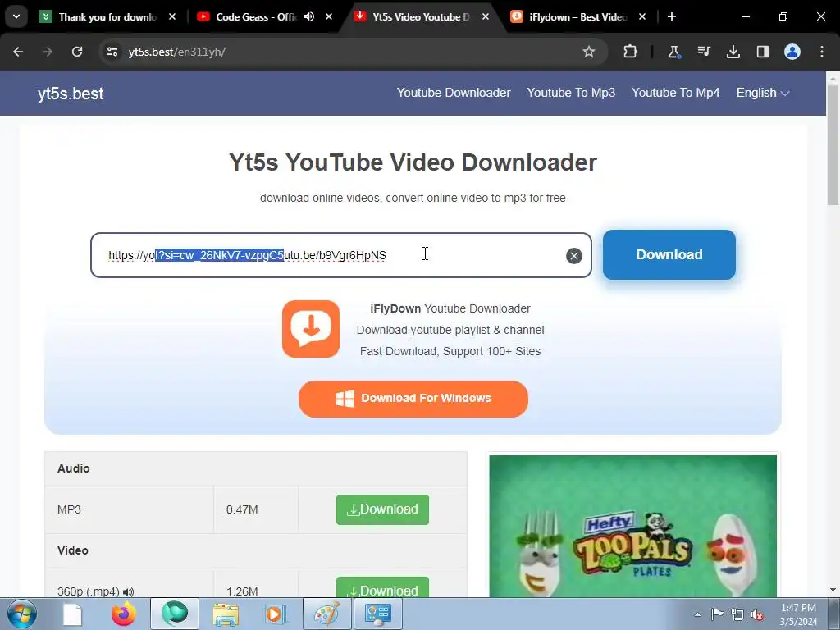Switch to the Code Geass YouTube tab
Image resolution: width=840 pixels, height=630 pixels.
tap(256, 17)
